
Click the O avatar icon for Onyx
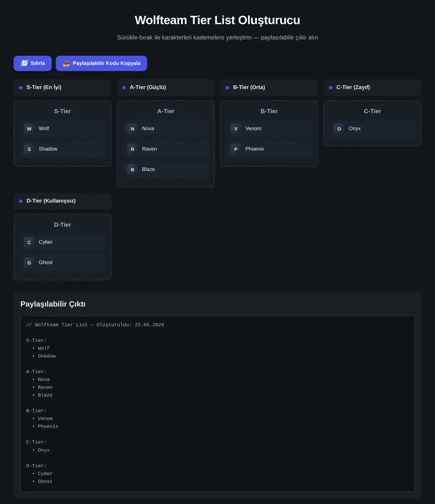click(x=339, y=129)
